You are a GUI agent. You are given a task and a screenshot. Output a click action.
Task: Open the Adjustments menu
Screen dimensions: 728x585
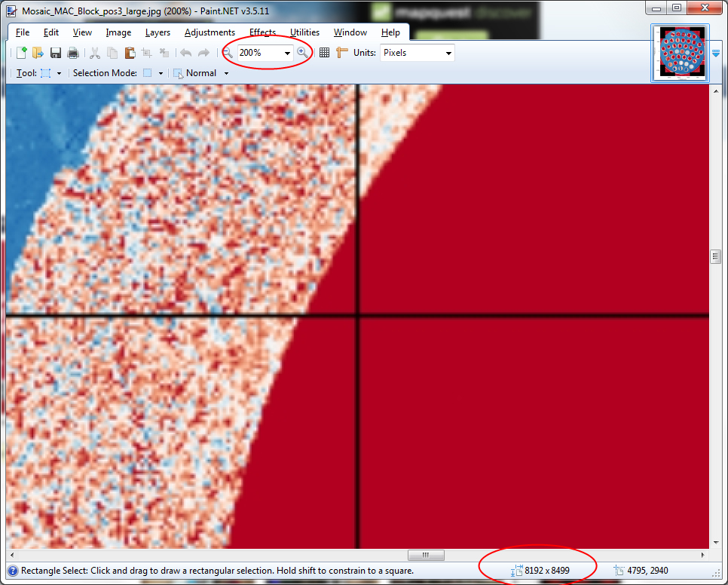pyautogui.click(x=210, y=32)
